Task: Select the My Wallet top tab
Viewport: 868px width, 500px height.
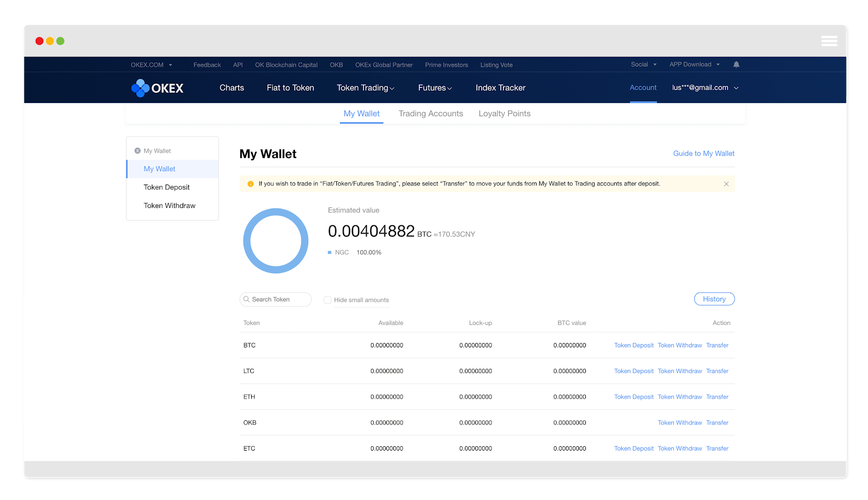Action: pos(361,113)
